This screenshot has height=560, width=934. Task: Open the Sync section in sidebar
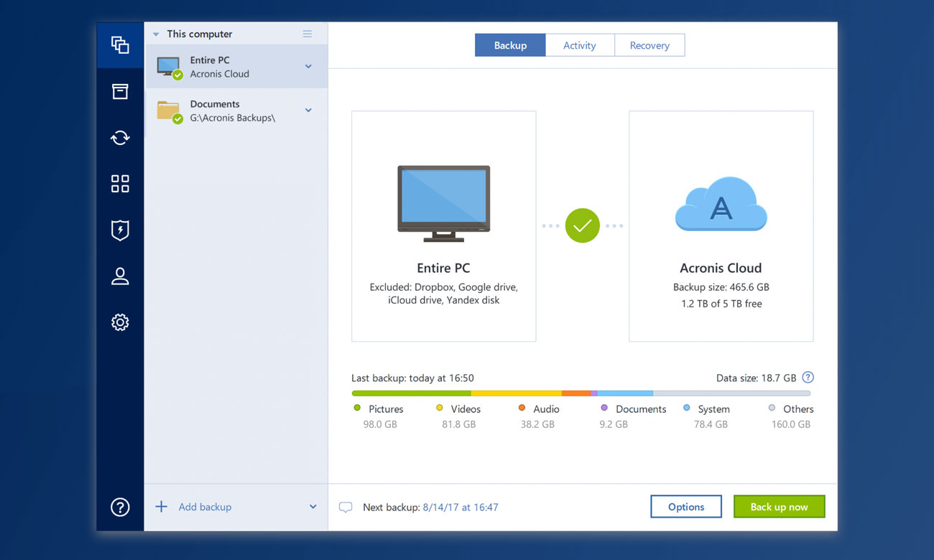click(120, 138)
